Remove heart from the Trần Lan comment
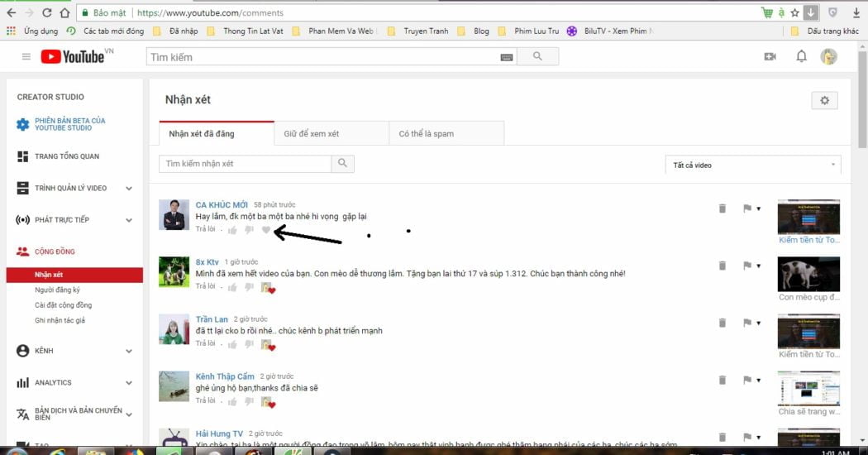The width and height of the screenshot is (868, 455). 268,345
